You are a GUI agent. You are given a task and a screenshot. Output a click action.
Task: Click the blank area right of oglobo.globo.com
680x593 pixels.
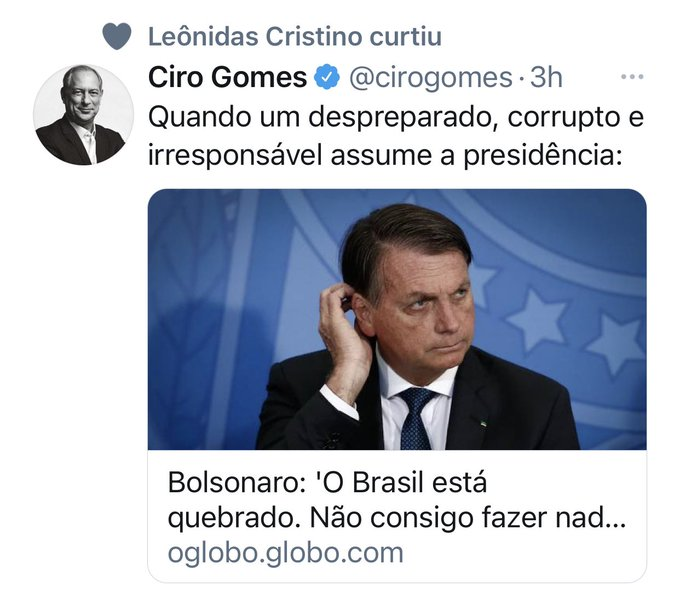click(x=520, y=554)
